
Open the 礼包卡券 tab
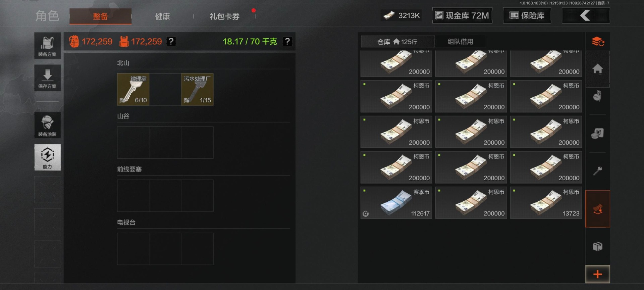224,16
